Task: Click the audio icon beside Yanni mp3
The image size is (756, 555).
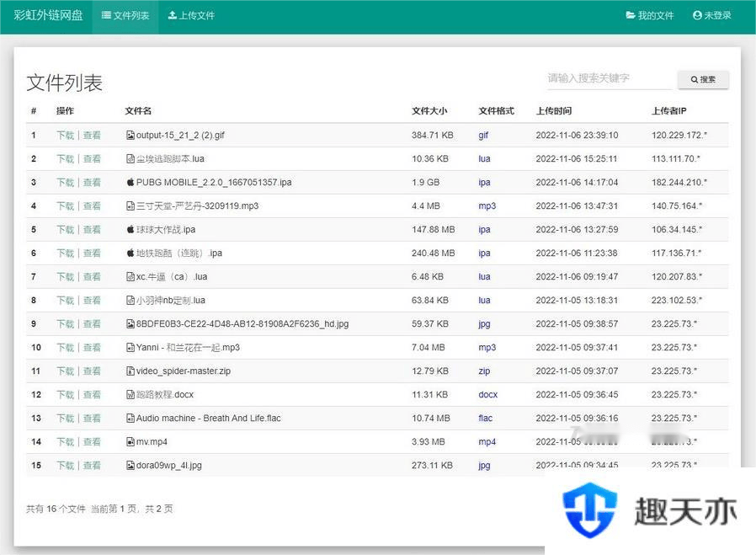Action: [130, 348]
